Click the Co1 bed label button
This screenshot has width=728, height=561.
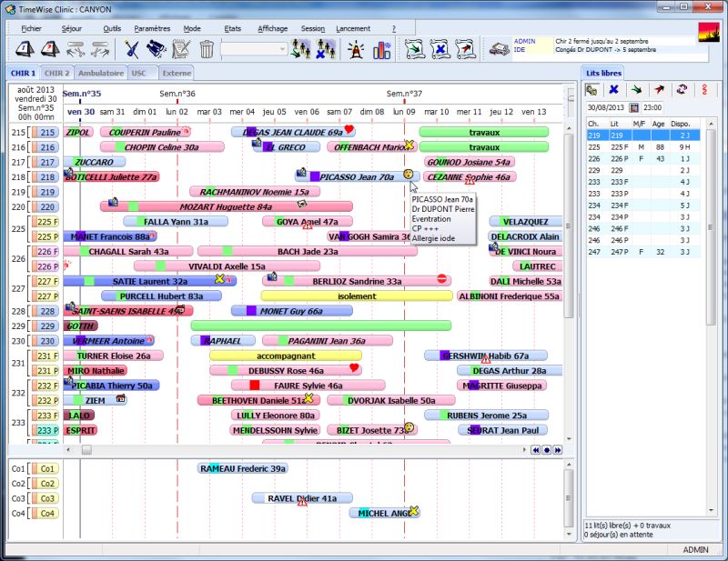[x=46, y=468]
